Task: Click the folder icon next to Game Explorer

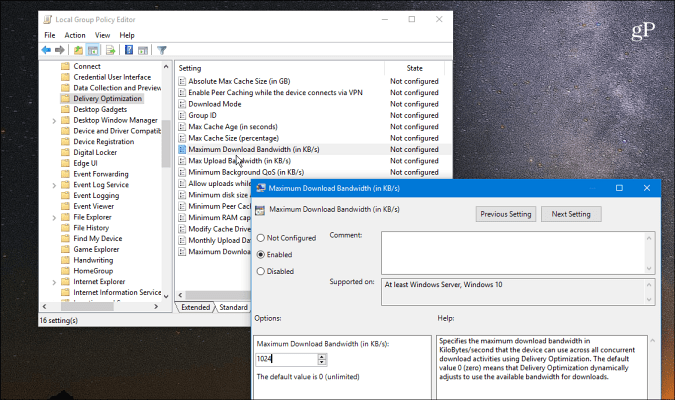Action: point(65,249)
